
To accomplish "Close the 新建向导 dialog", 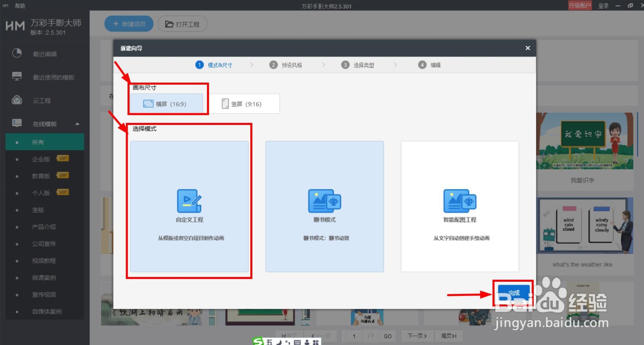I will click(528, 48).
